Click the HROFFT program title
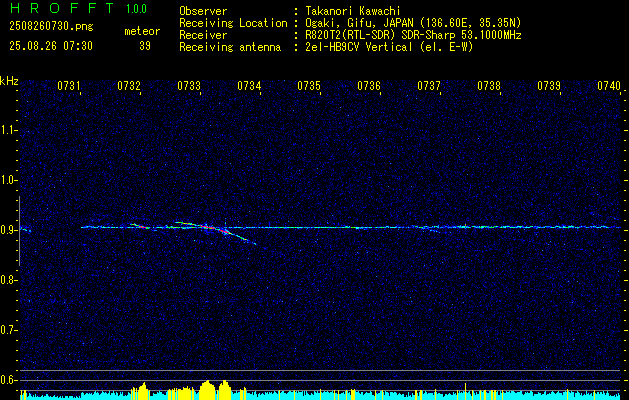Viewport: 629px width, 400px height. click(x=62, y=8)
